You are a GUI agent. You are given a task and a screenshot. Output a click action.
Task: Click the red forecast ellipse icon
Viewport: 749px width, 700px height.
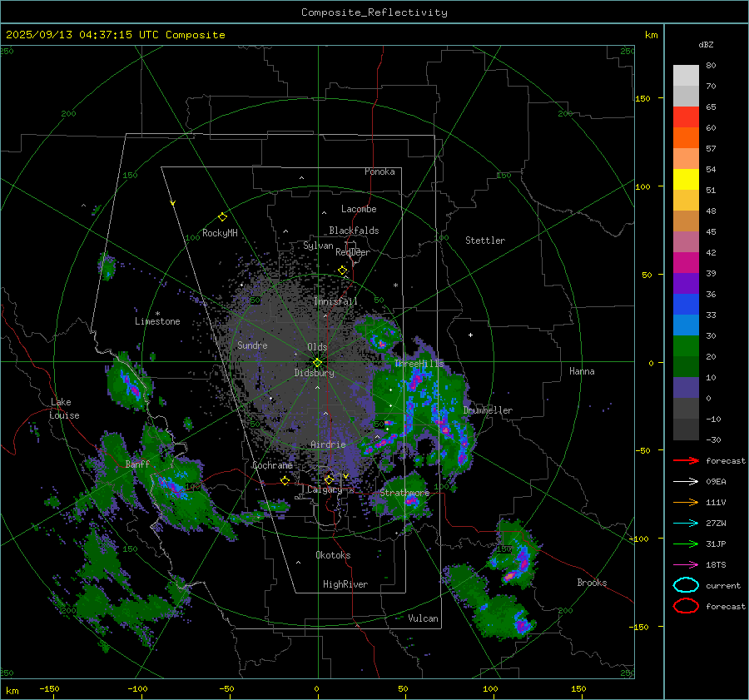(x=686, y=606)
